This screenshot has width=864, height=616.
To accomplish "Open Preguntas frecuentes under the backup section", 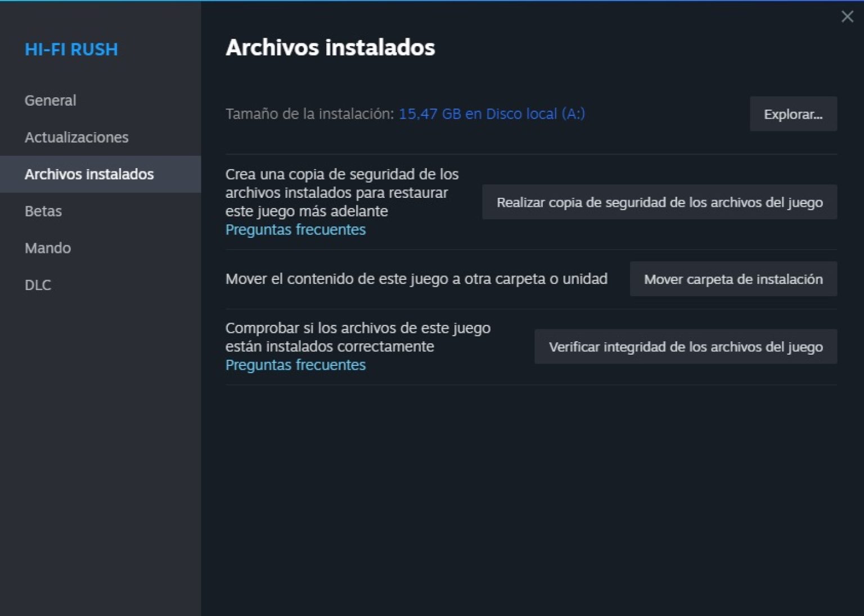I will 295,229.
